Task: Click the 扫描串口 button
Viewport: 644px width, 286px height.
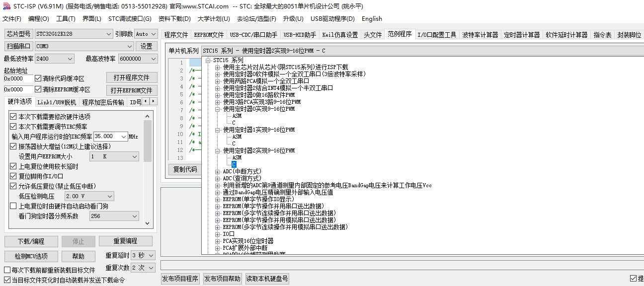Action: pyautogui.click(x=18, y=46)
